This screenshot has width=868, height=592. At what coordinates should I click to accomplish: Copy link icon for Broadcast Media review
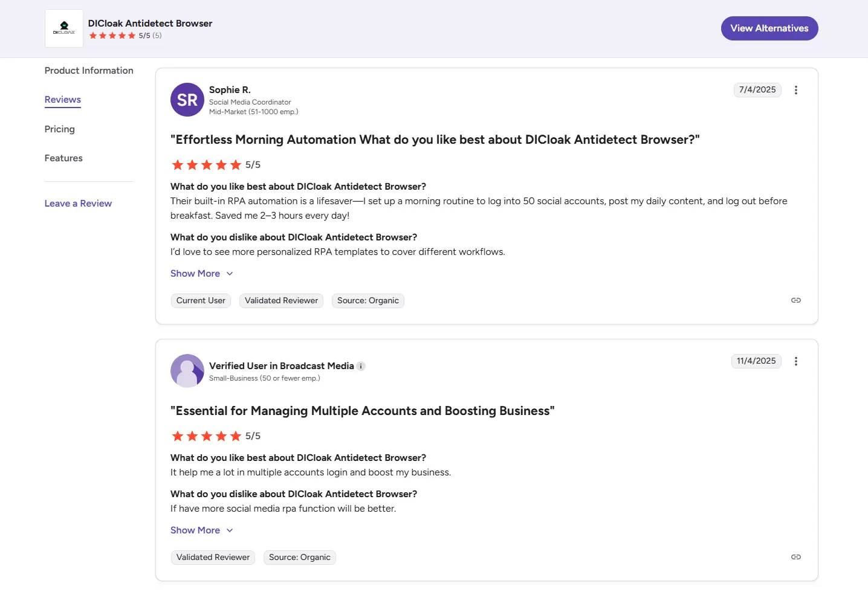pos(795,557)
